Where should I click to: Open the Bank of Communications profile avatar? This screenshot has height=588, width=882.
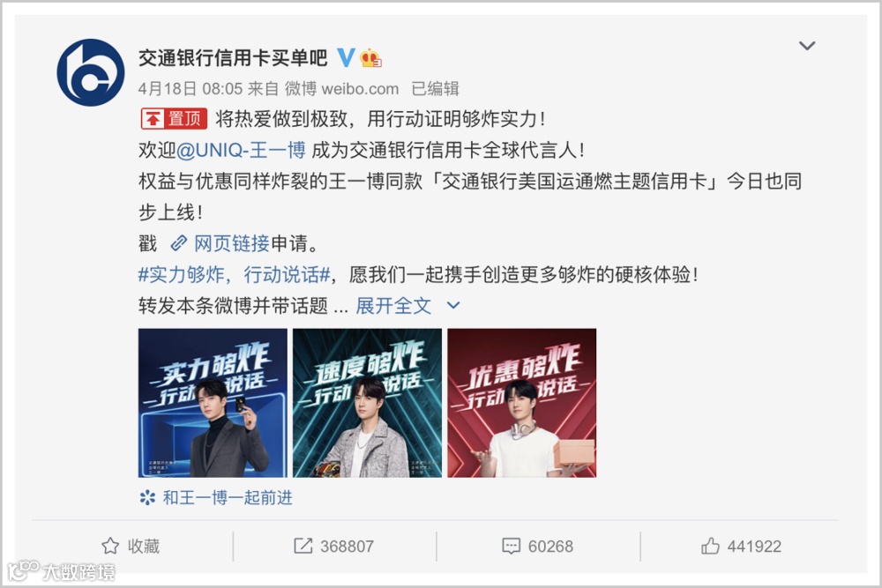pyautogui.click(x=91, y=72)
